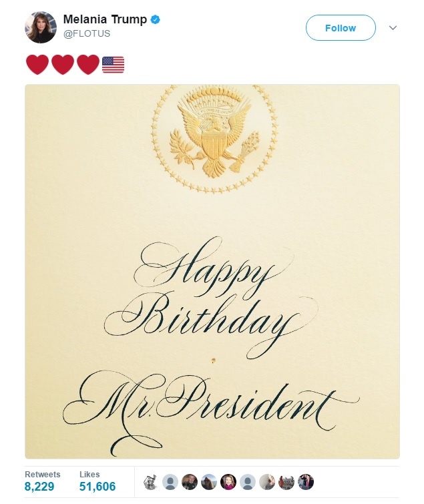424x504 pixels.
Task: Open the first default gray silhouette avatar
Action: point(170,482)
